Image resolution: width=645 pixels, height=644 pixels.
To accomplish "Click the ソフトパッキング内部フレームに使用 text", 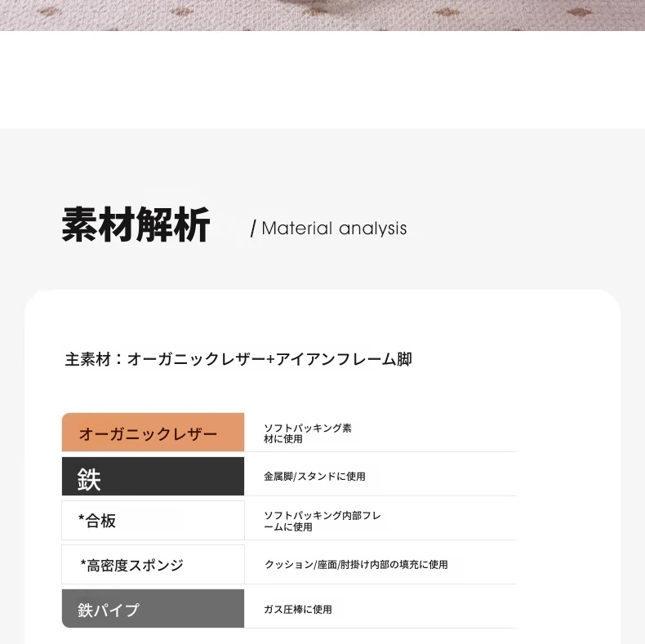I will pyautogui.click(x=322, y=521).
